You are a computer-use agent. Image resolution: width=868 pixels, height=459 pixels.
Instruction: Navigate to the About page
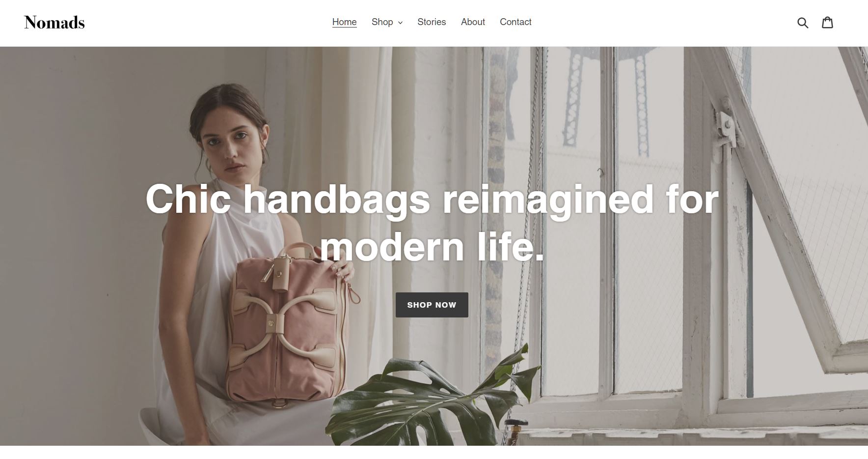click(x=473, y=22)
